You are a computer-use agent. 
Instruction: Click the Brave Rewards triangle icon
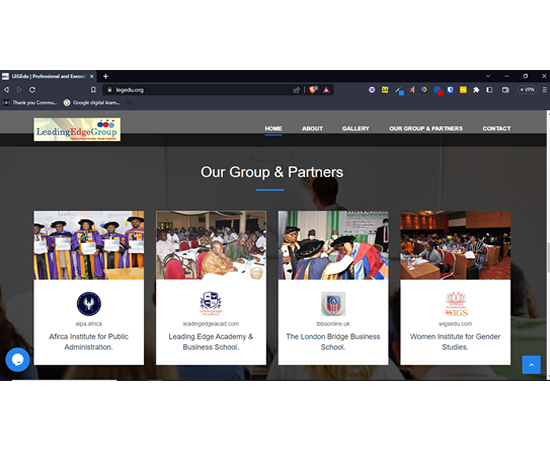pos(326,90)
